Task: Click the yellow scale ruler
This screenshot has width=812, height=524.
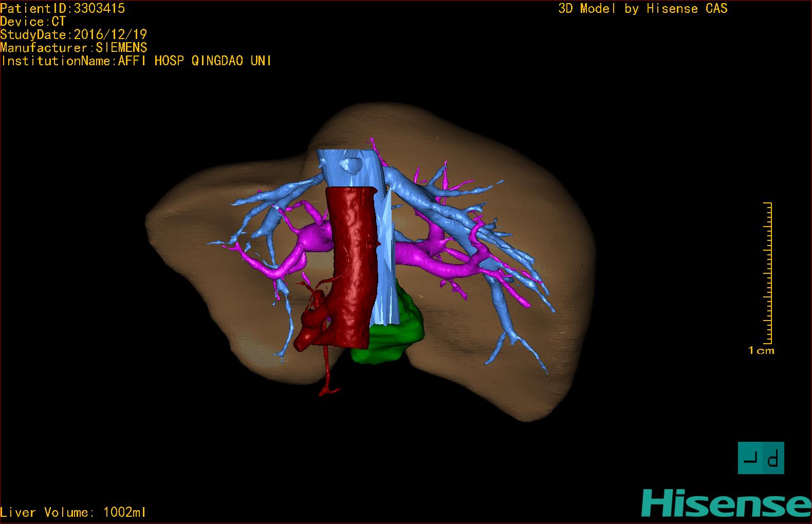Action: tap(768, 273)
